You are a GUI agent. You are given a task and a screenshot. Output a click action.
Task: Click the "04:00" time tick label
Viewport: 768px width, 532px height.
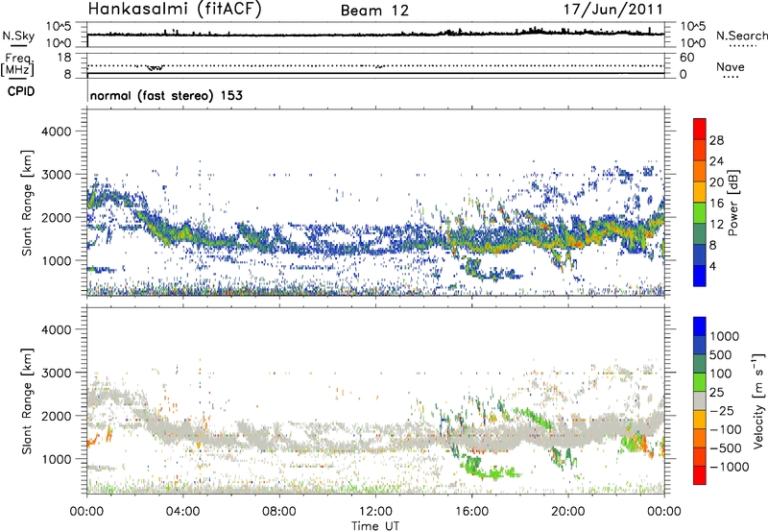pos(182,512)
